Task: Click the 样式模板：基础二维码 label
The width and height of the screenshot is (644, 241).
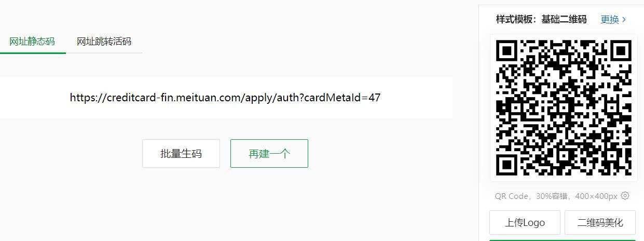Action: (541, 20)
